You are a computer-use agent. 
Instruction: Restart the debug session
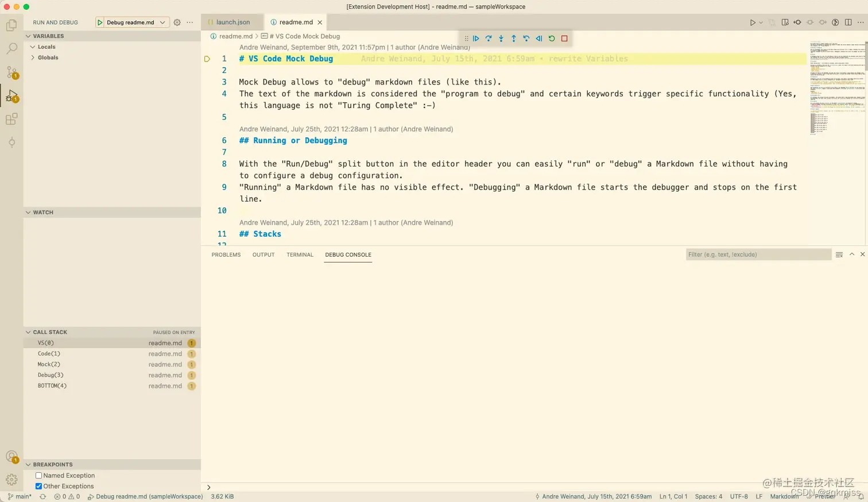(552, 38)
